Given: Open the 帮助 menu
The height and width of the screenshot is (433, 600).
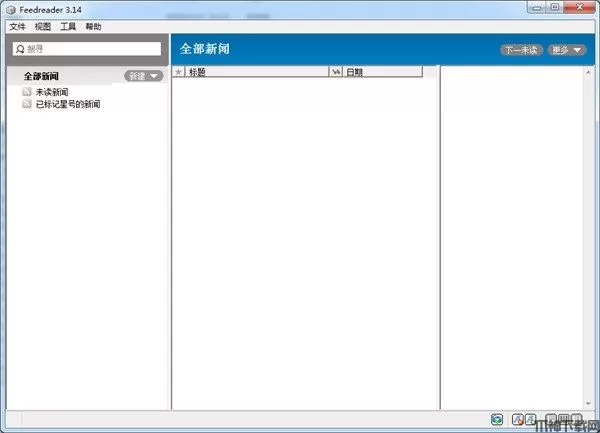Looking at the screenshot, I should pyautogui.click(x=93, y=26).
